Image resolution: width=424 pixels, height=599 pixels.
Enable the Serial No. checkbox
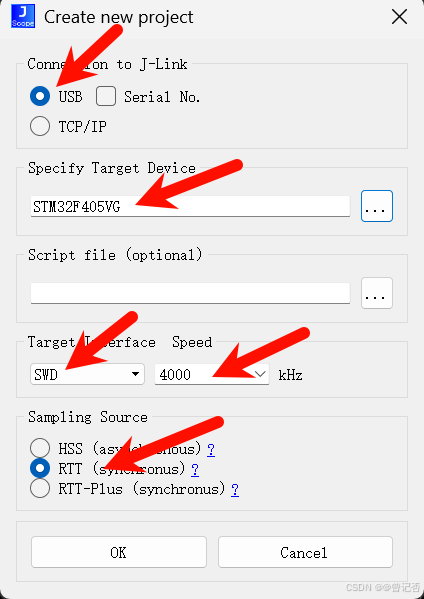(106, 96)
